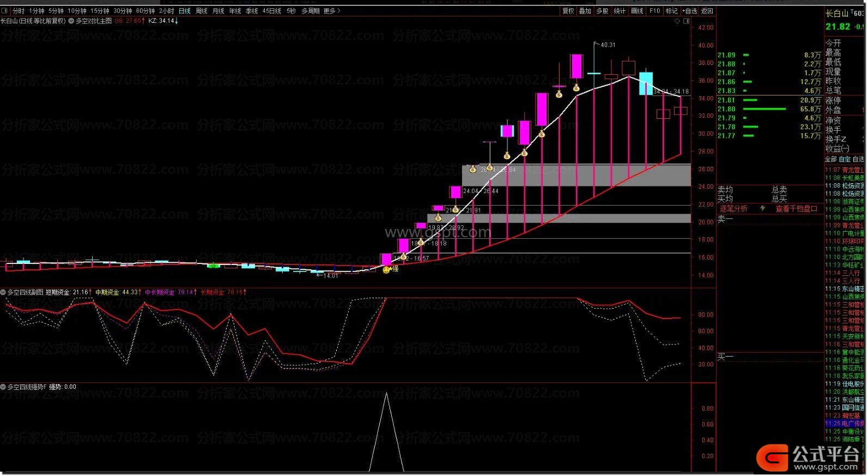
Task: Click the smiley 强 signal marker on the chart
Action: point(386,269)
